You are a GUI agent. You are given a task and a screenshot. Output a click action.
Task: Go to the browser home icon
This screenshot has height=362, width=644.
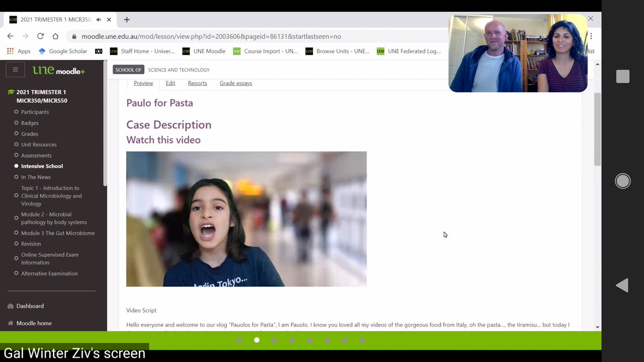click(55, 36)
